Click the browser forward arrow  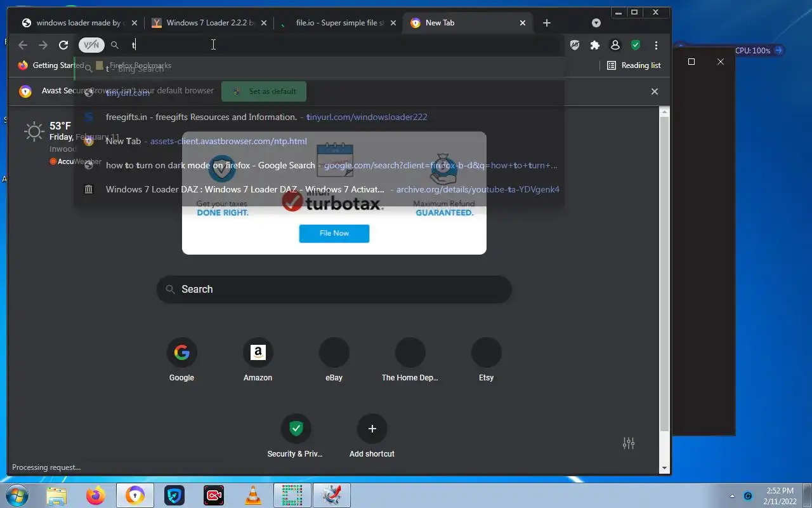click(43, 45)
